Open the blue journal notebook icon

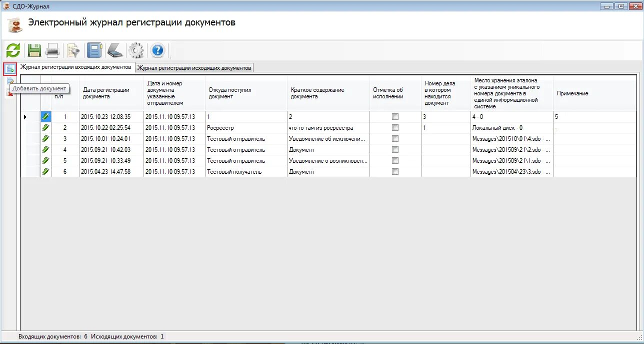coord(94,50)
